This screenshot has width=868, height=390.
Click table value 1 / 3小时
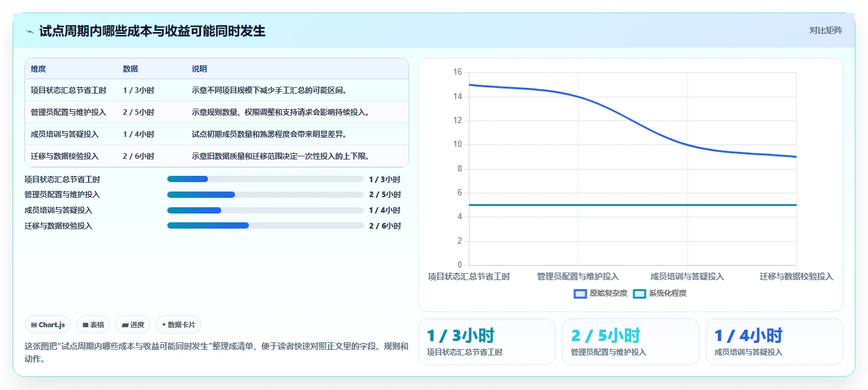(138, 90)
